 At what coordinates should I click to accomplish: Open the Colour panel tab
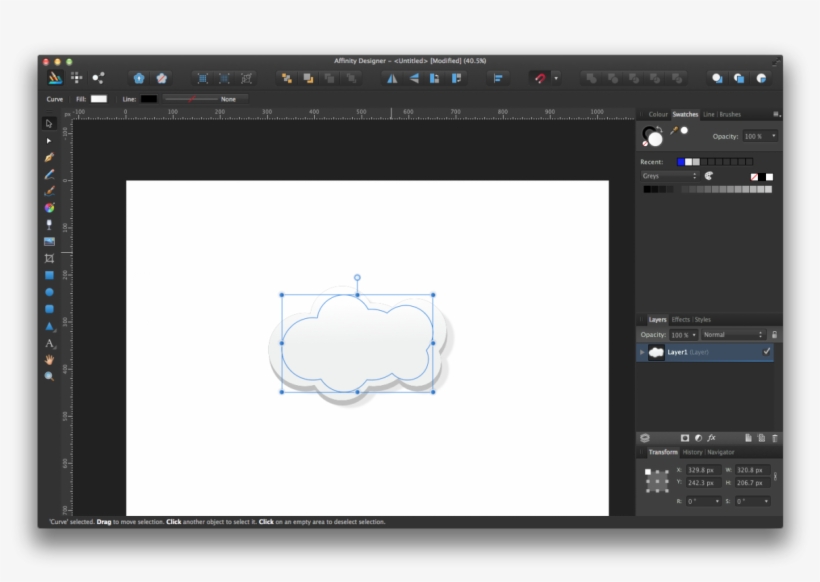tap(658, 114)
